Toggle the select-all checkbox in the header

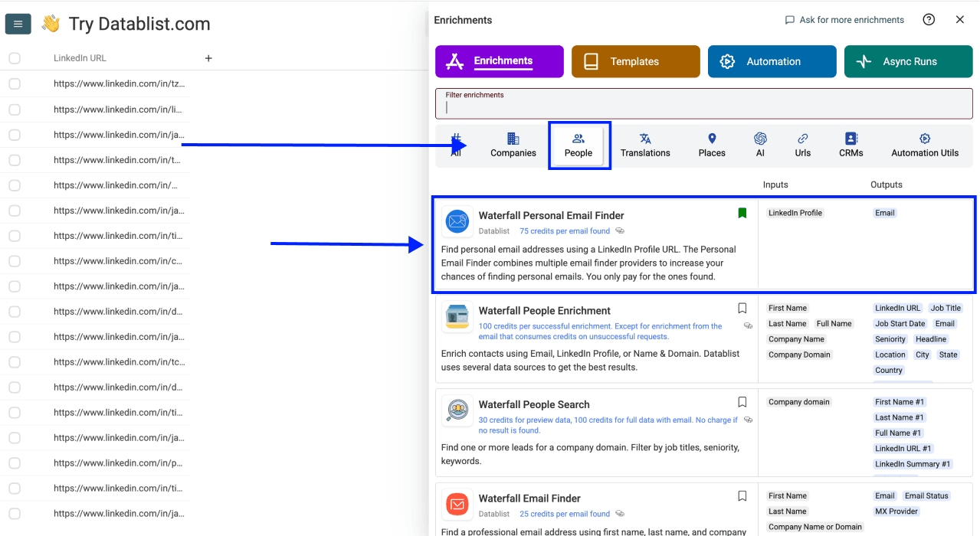pos(14,57)
